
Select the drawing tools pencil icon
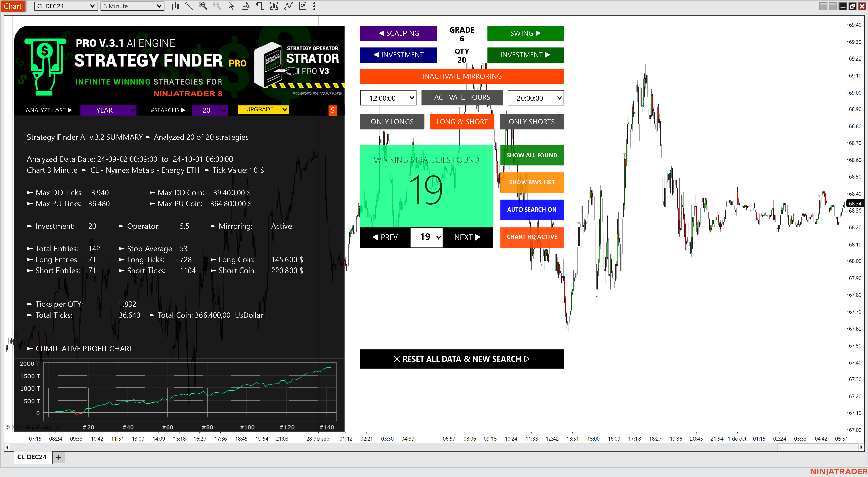(x=189, y=6)
